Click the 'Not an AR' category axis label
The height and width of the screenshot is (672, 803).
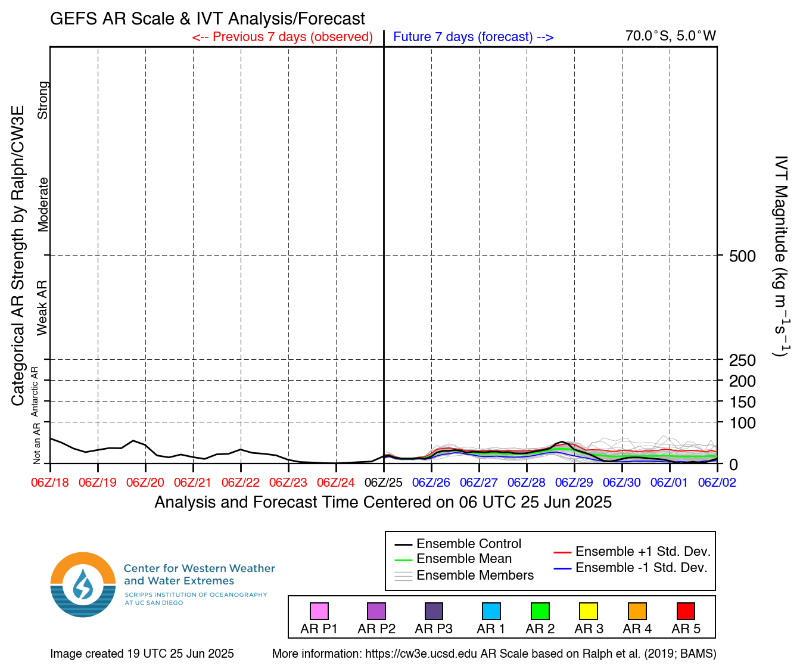[37, 444]
